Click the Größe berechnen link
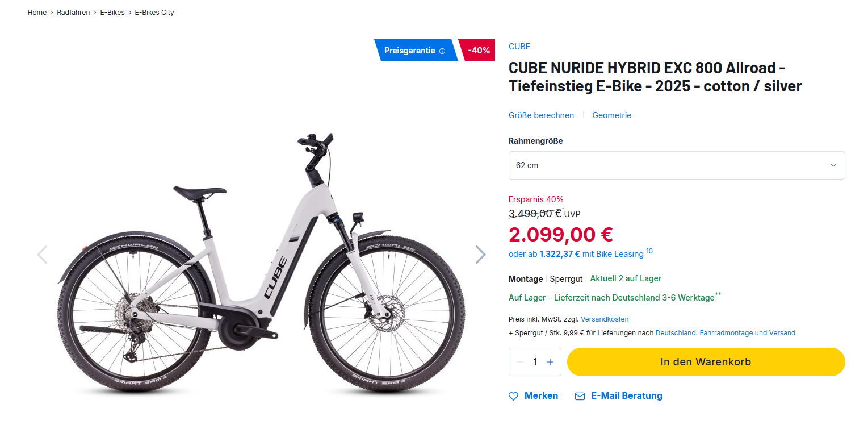Viewport: 868px width, 433px height. pyautogui.click(x=541, y=115)
